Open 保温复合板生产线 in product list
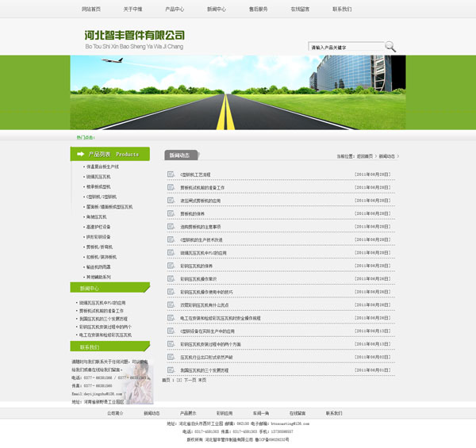476x448 pixels. click(x=102, y=167)
